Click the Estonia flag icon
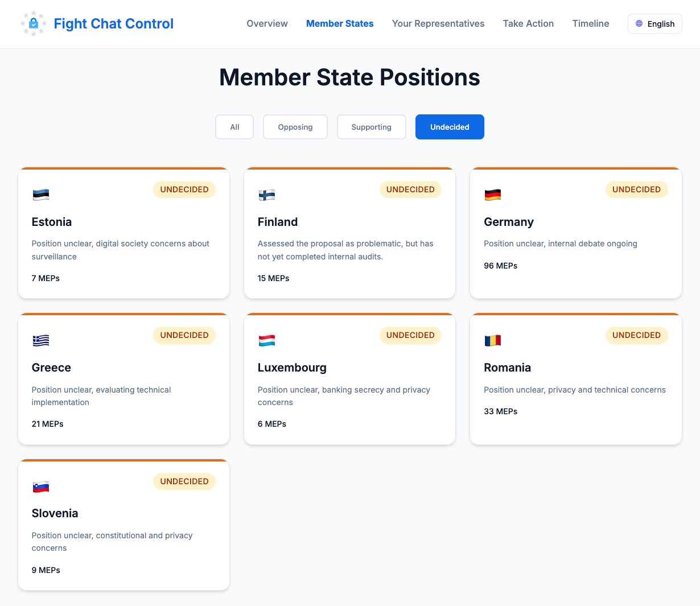The height and width of the screenshot is (606, 700). (x=41, y=195)
